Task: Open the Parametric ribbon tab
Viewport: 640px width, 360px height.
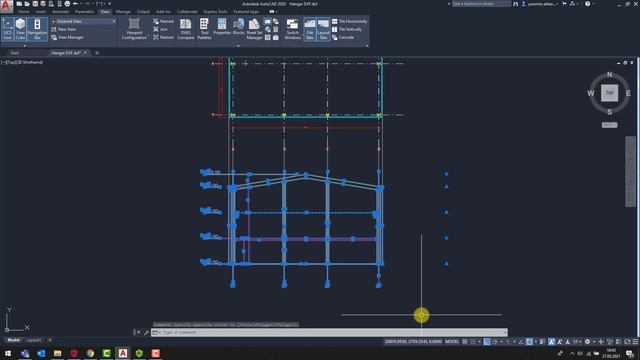Action: point(84,12)
